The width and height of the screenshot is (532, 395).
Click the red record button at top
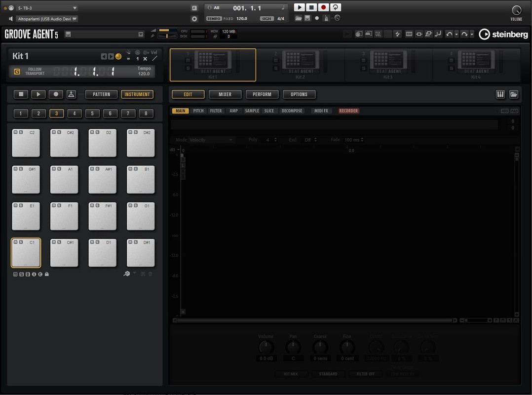point(323,7)
